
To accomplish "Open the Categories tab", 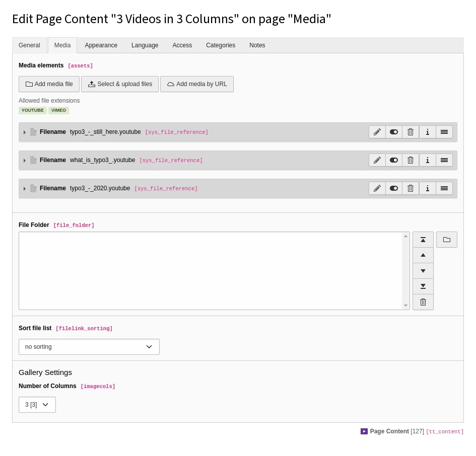I will click(x=221, y=45).
